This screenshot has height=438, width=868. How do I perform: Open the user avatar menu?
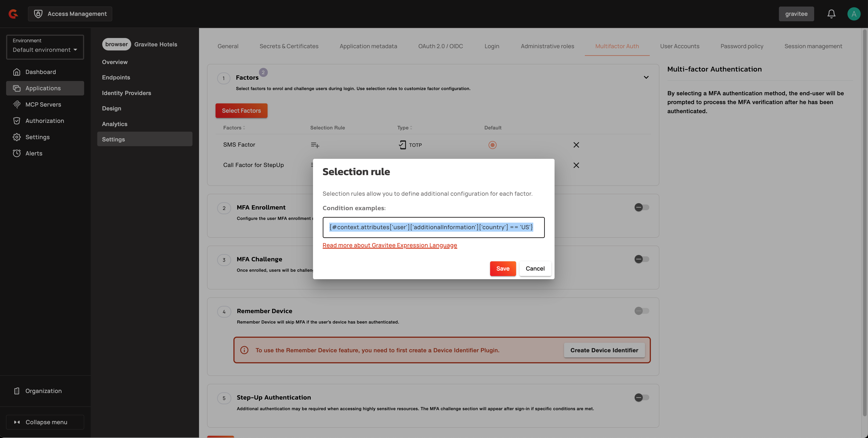click(854, 14)
